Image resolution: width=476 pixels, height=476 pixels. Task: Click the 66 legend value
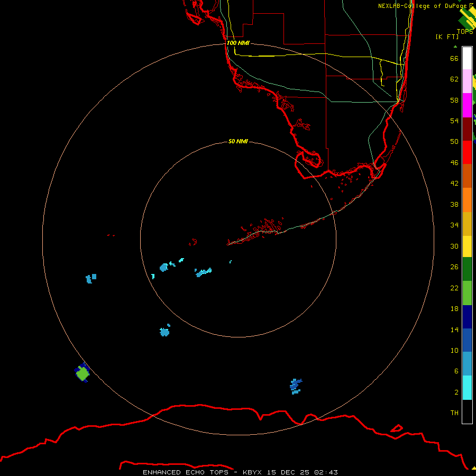coord(454,58)
